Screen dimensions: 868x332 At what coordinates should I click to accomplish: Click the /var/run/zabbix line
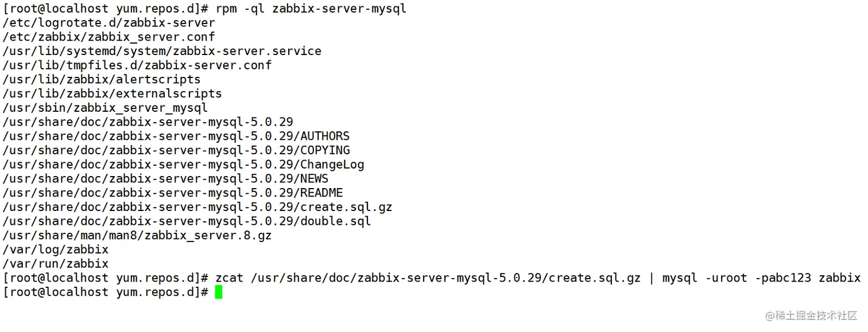[56, 264]
